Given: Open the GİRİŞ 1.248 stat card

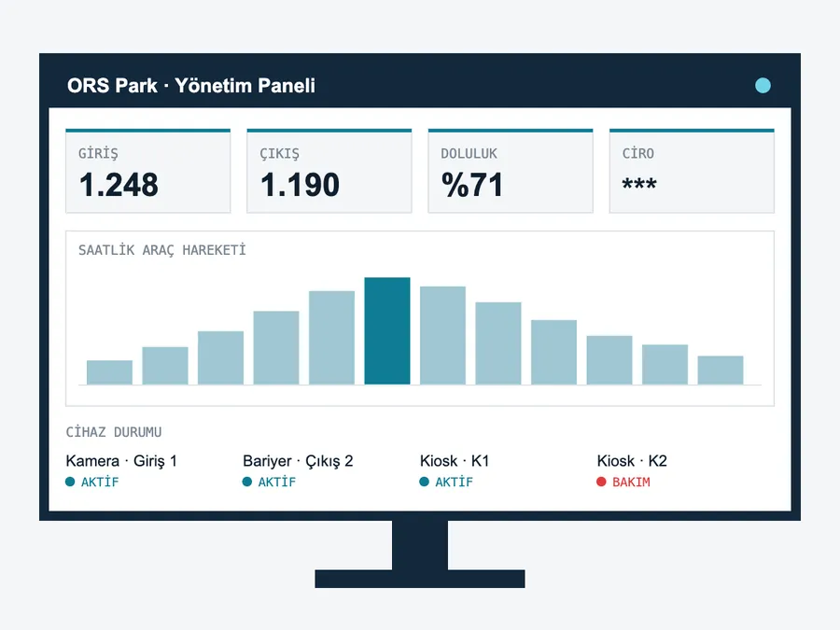Looking at the screenshot, I should 147,171.
